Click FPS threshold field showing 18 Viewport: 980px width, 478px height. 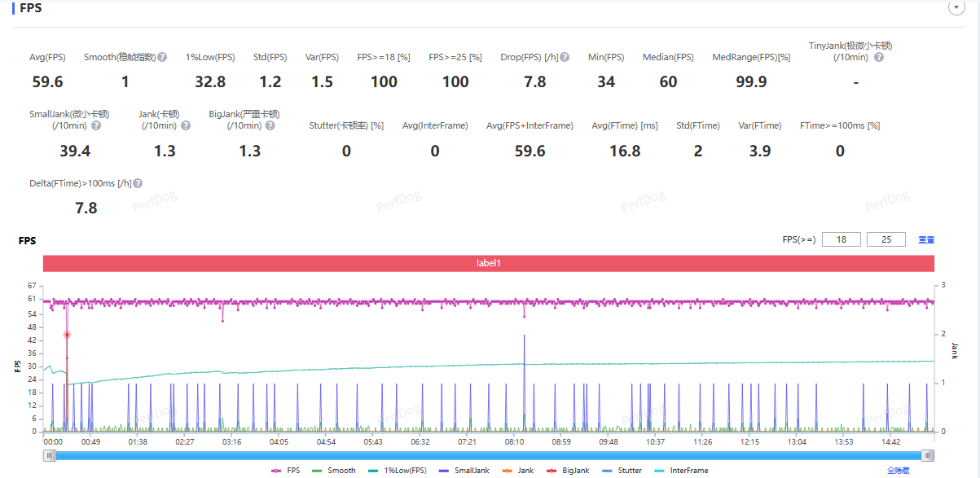[x=841, y=240]
